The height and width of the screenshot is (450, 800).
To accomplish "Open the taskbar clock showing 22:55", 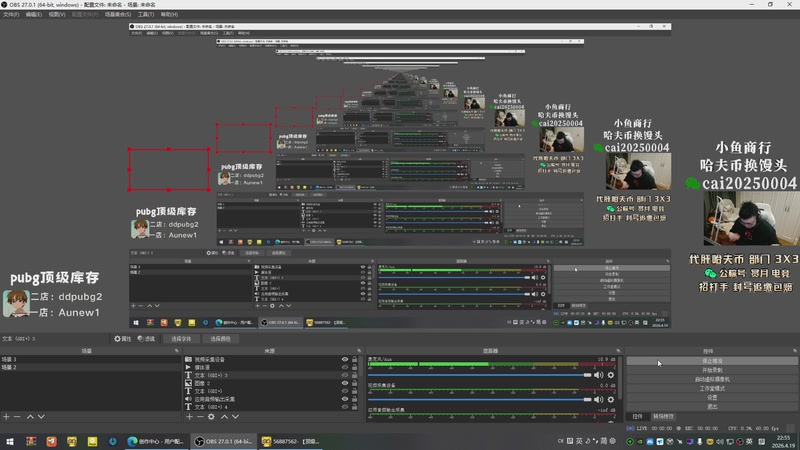I will pyautogui.click(x=784, y=441).
